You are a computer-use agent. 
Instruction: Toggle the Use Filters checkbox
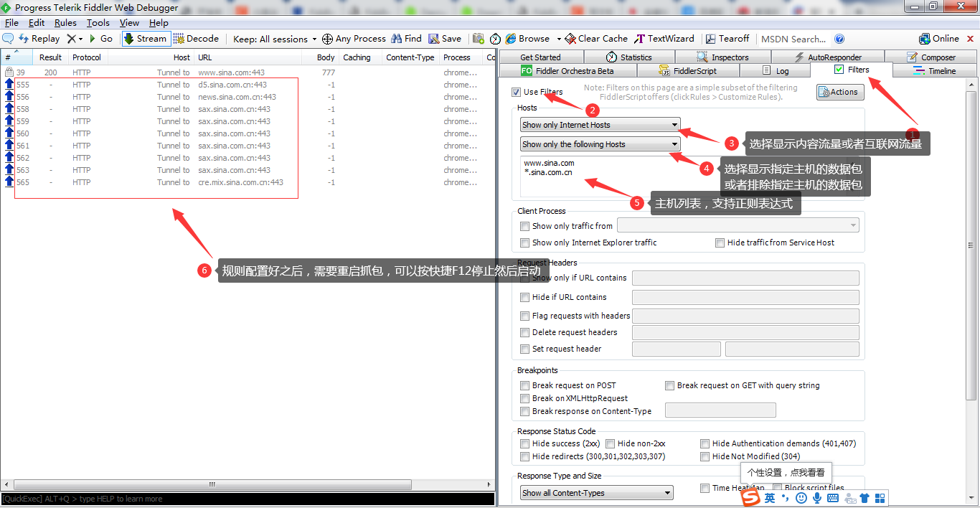tap(517, 92)
